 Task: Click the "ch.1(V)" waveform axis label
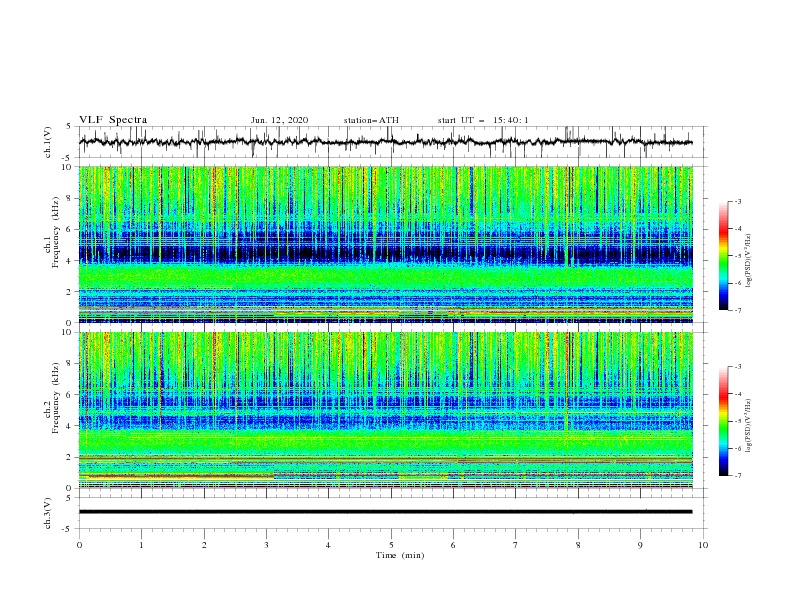[x=48, y=142]
